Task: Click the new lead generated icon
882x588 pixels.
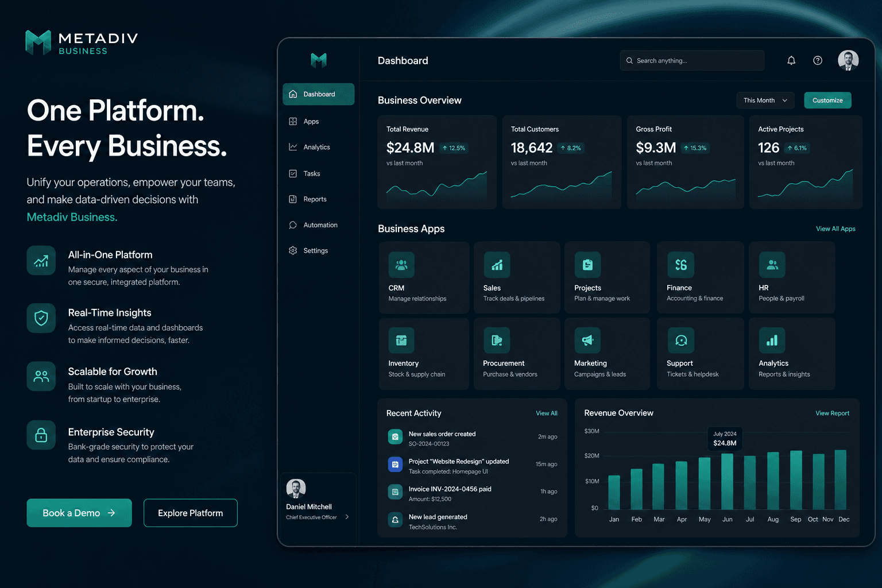Action: pyautogui.click(x=395, y=520)
